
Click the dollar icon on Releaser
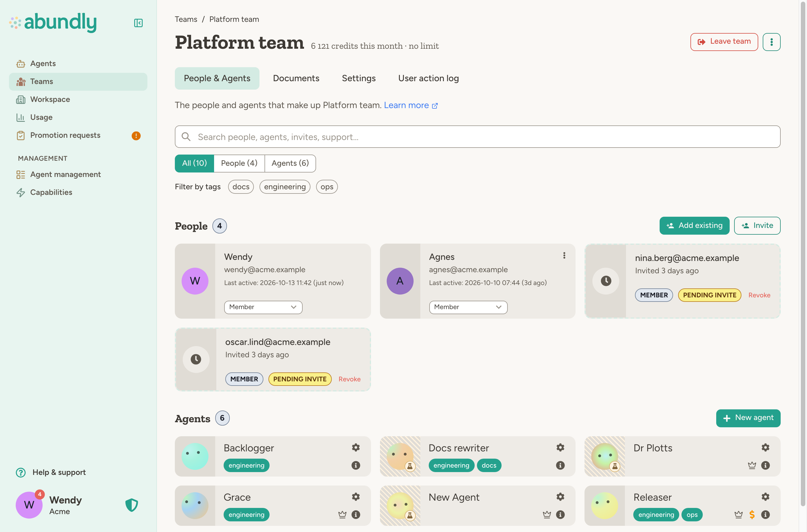tap(752, 514)
